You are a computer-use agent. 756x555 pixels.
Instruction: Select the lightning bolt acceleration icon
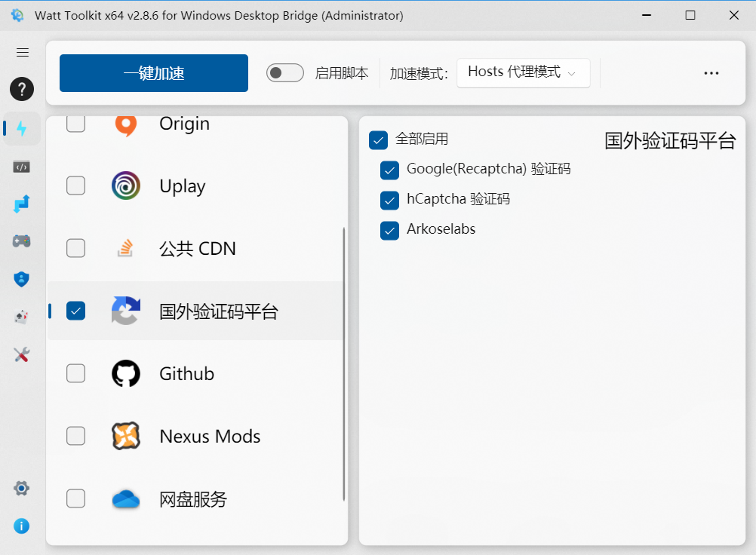pos(22,128)
